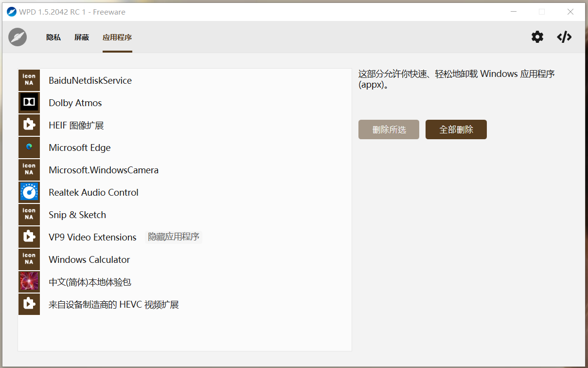Select the 中文(简体)本地体验包 icon
Screen dimensions: 588x368
point(29,282)
